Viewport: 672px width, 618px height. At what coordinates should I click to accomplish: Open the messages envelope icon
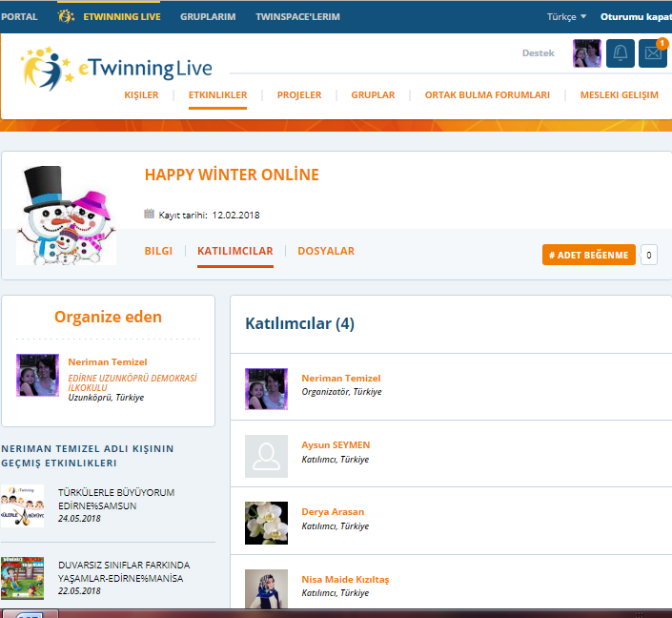(x=652, y=53)
